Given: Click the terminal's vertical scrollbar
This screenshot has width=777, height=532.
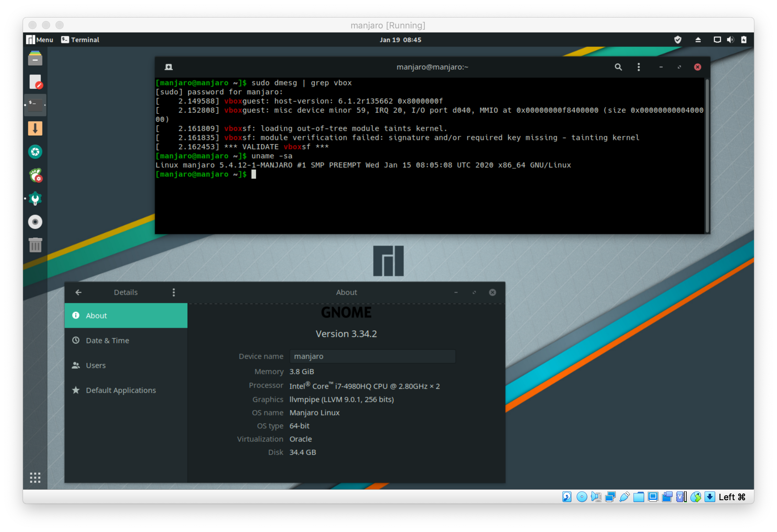Looking at the screenshot, I should click(x=707, y=156).
